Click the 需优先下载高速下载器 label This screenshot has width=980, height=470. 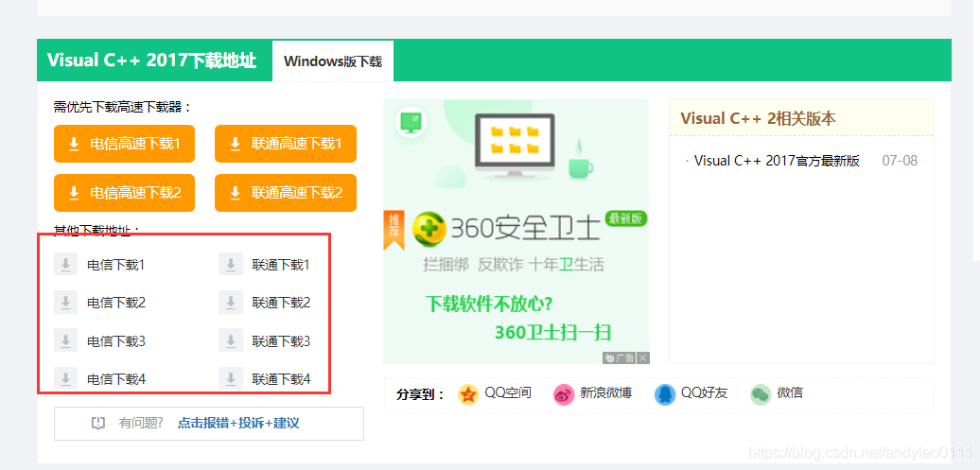tap(123, 107)
